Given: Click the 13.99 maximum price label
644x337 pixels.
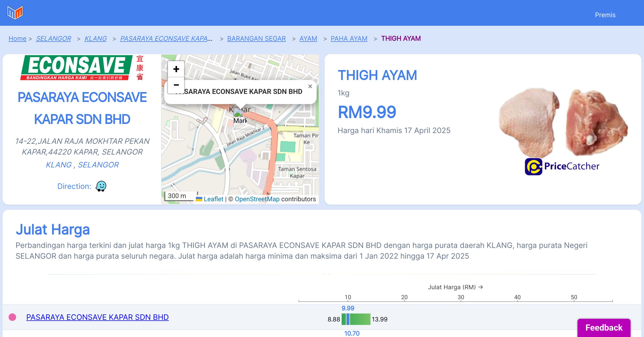Looking at the screenshot, I should pos(379,319).
